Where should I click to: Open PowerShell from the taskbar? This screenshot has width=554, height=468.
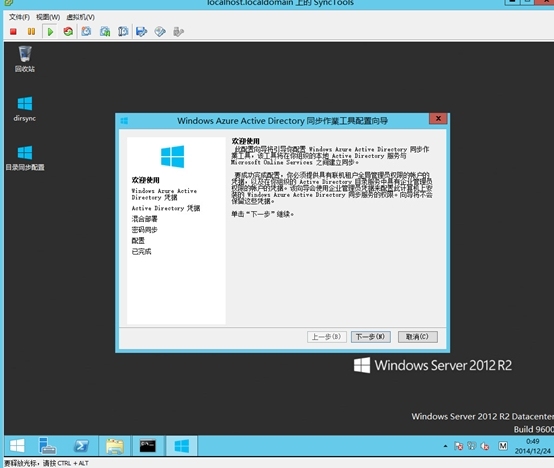coord(81,446)
